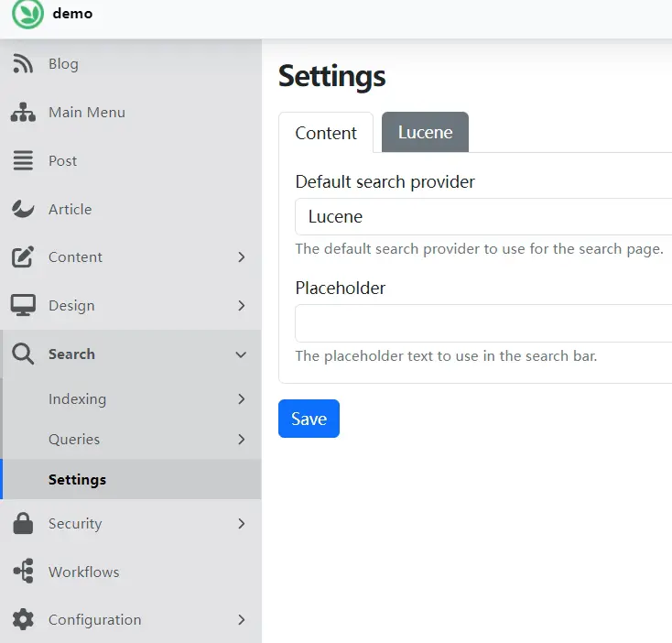Expand the Indexing submenu arrow
Viewport: 672px width, 643px height.
click(241, 399)
